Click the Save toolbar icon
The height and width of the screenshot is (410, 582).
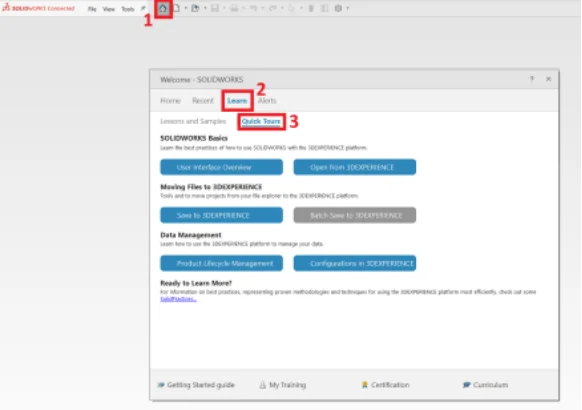click(215, 8)
